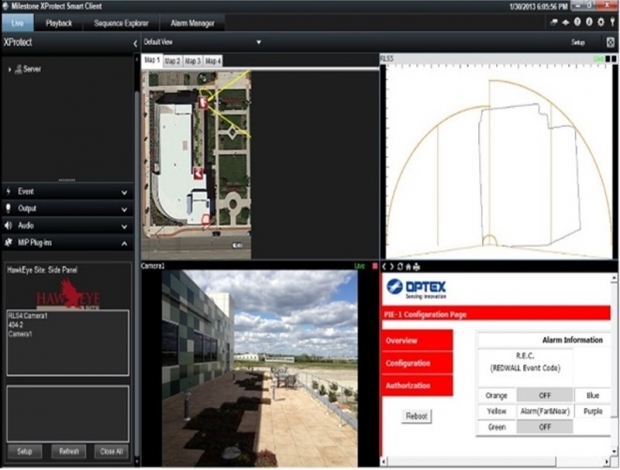Click the Setup button in the view bar
Viewport: 620px width, 470px height.
point(578,42)
